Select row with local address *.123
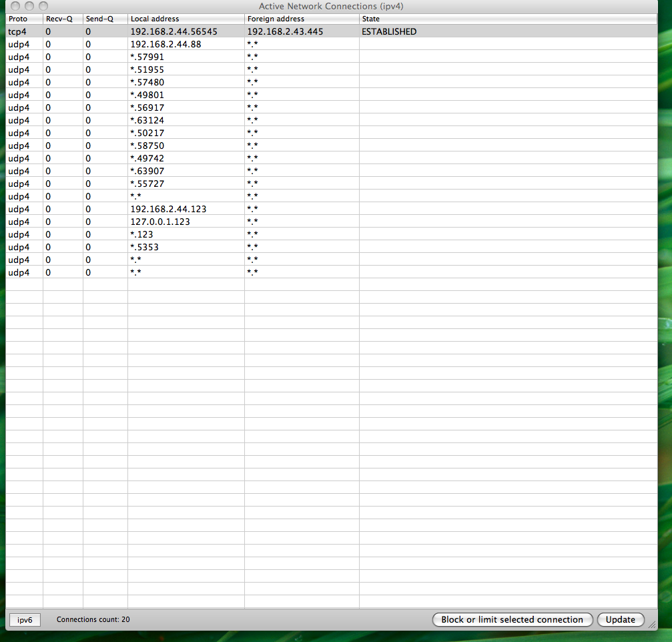 pyautogui.click(x=331, y=234)
